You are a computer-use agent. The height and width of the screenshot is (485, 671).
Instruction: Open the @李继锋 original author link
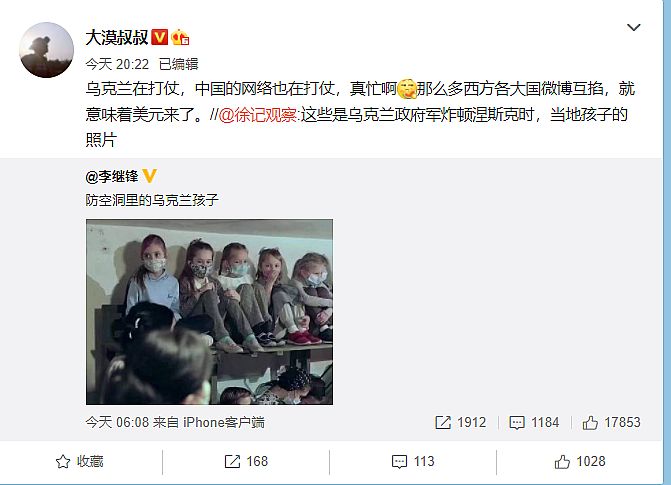(x=112, y=176)
